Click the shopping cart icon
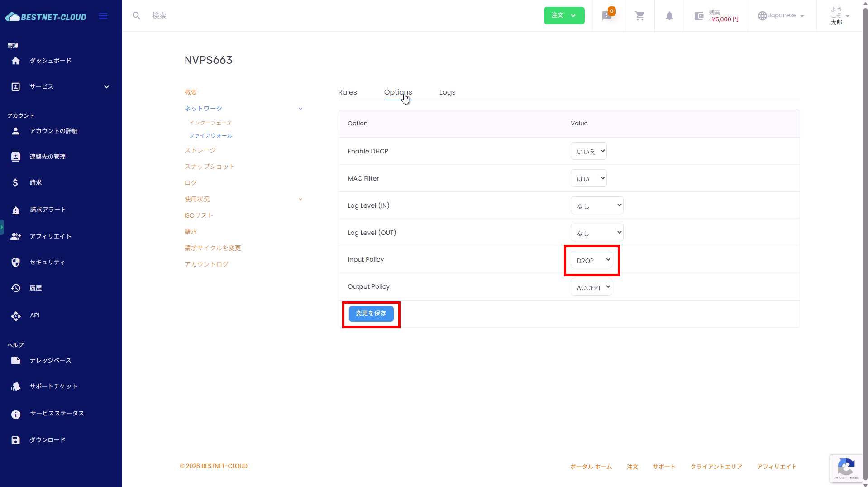The image size is (868, 487). point(639,16)
